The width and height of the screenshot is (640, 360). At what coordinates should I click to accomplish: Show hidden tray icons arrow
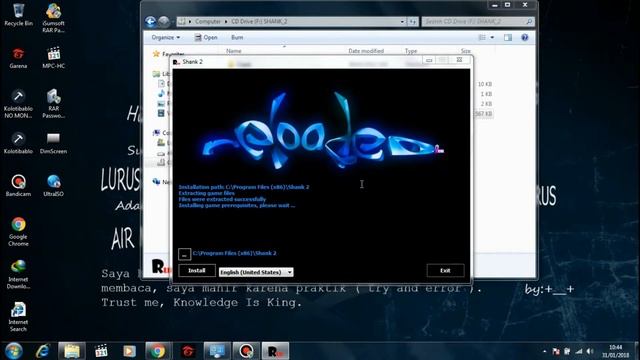tap(544, 351)
